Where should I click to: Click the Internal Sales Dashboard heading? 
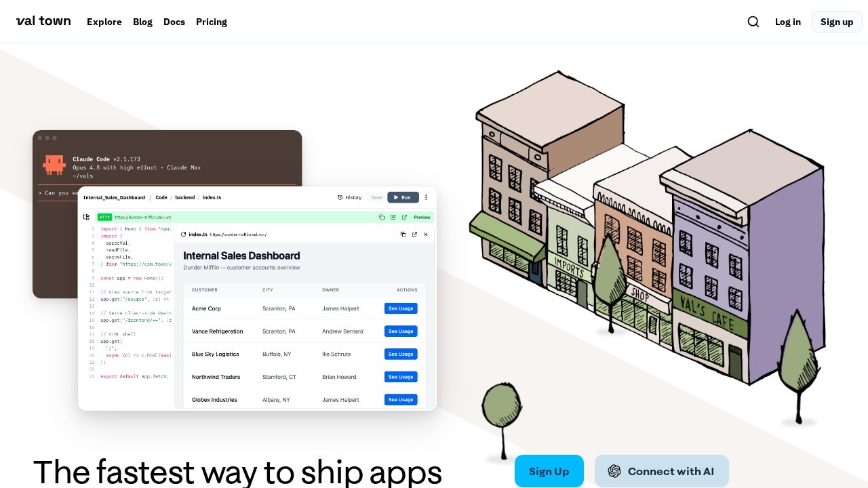pos(241,256)
